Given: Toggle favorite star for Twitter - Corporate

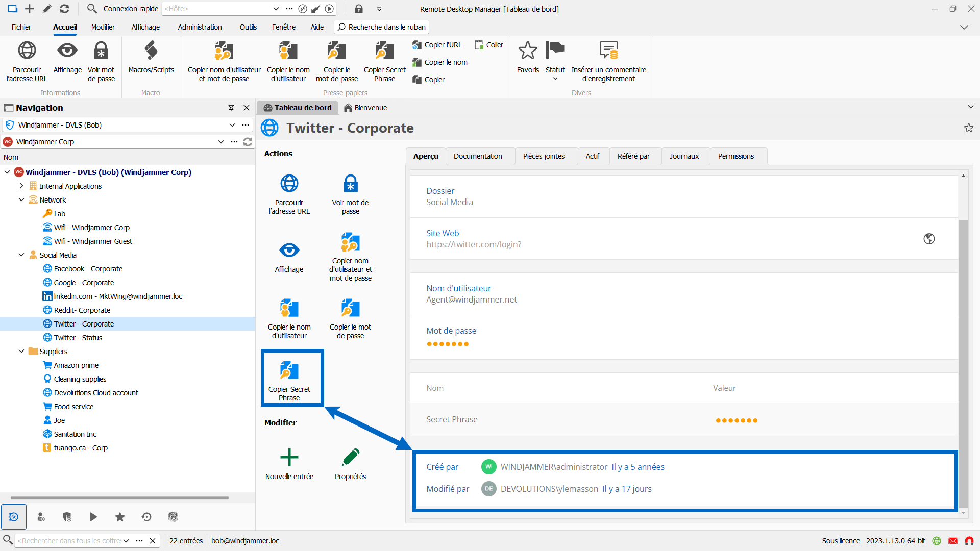Looking at the screenshot, I should click(x=968, y=128).
